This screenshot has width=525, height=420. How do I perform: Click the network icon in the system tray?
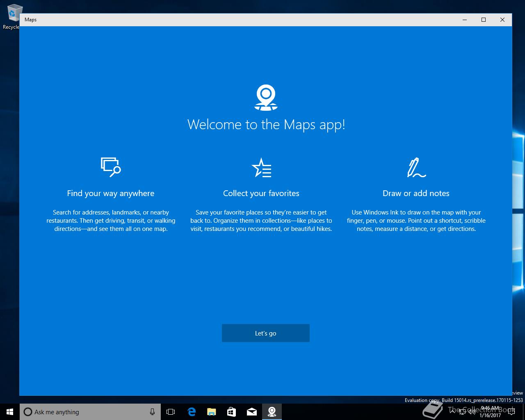tap(462, 412)
